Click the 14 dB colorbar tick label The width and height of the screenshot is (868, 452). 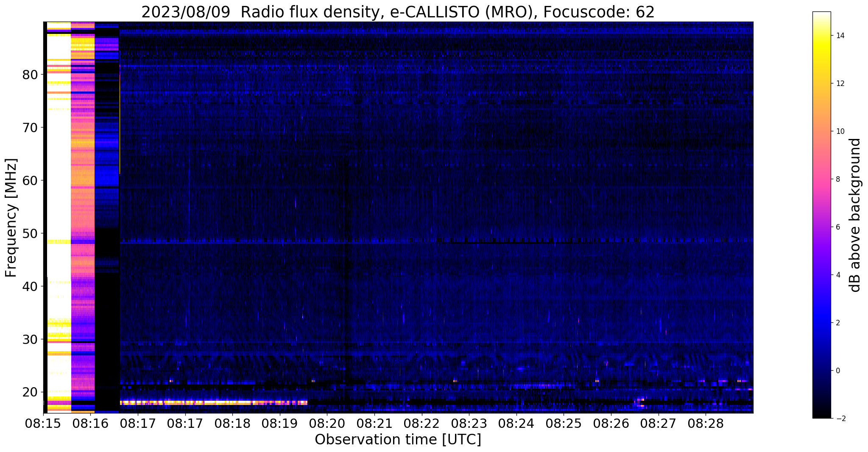coord(840,36)
